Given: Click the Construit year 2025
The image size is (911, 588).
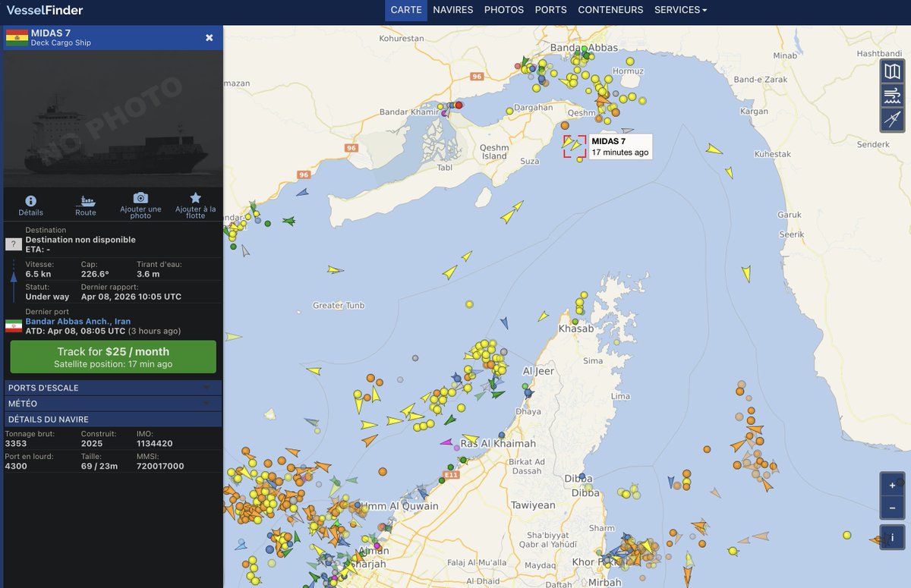Looking at the screenshot, I should [x=93, y=443].
